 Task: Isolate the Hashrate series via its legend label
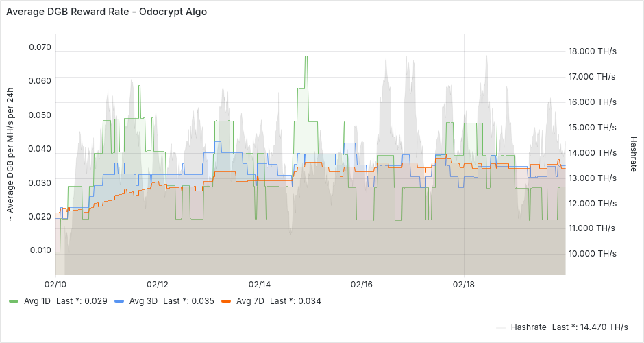pyautogui.click(x=530, y=327)
